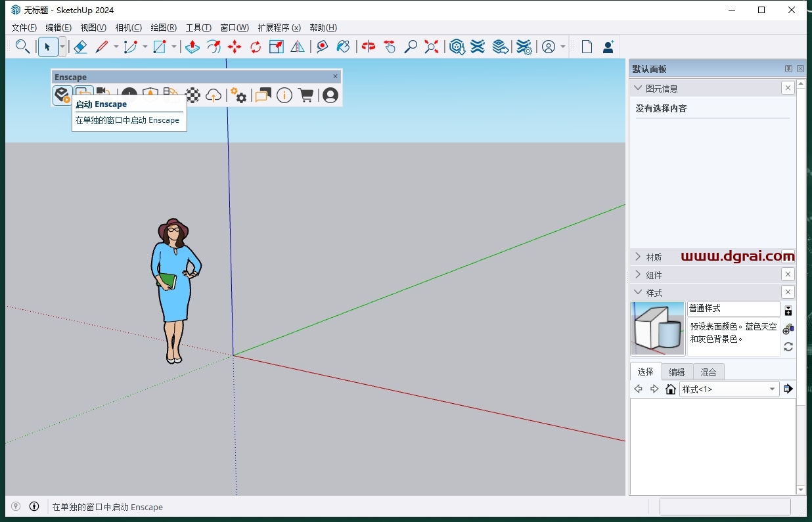Select the Flip mirror tool
The width and height of the screenshot is (812, 522).
tap(298, 47)
